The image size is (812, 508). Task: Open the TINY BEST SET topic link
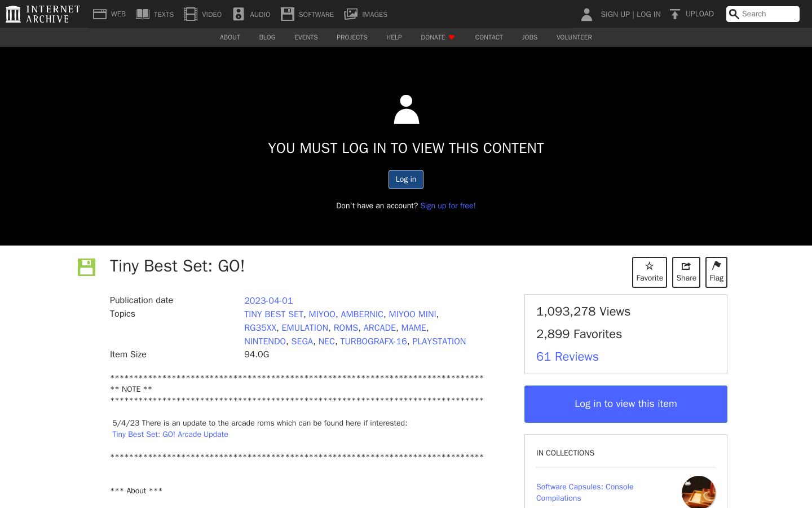273,314
